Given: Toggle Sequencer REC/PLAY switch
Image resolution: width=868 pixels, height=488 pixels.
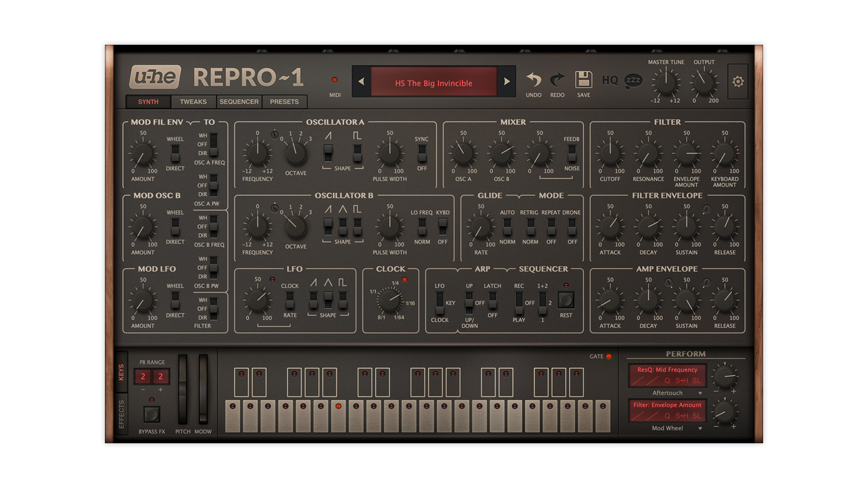Looking at the screenshot, I should click(519, 303).
